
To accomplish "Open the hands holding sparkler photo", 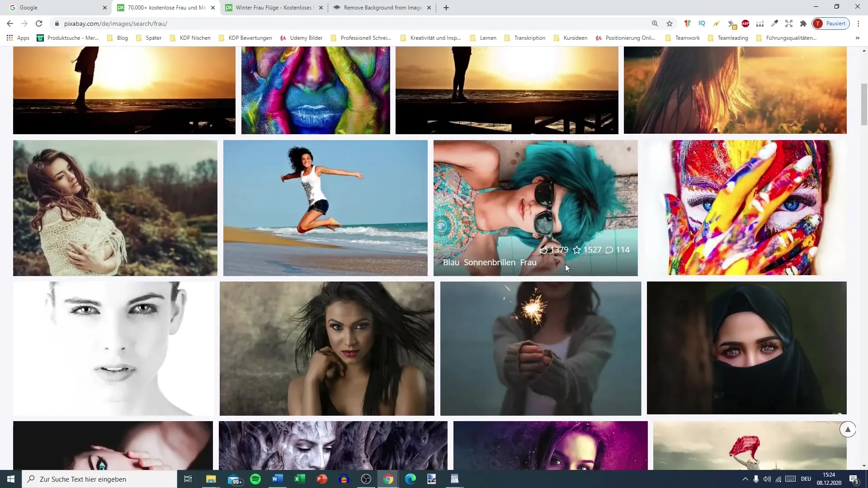I will coord(541,348).
